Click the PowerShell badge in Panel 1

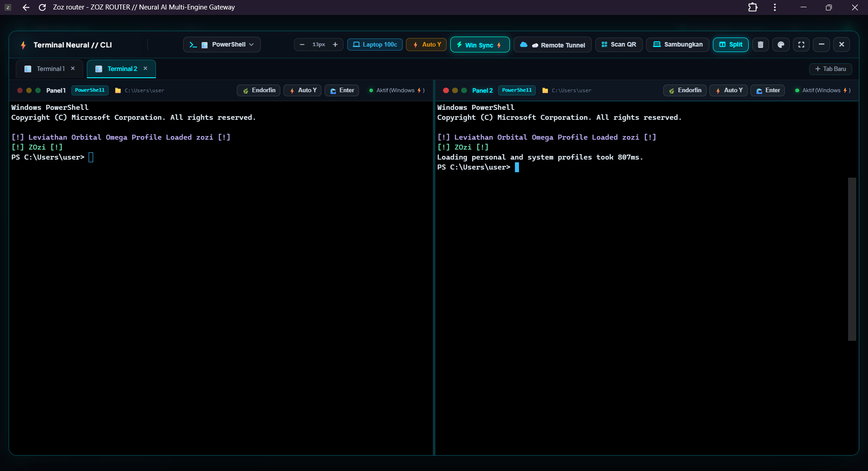[90, 90]
